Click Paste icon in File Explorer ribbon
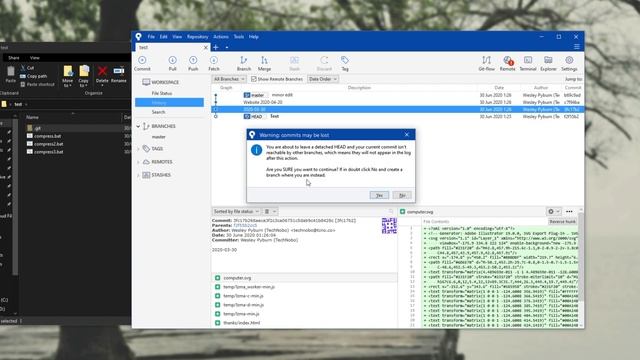This screenshot has height=360, width=640. pos(11,74)
